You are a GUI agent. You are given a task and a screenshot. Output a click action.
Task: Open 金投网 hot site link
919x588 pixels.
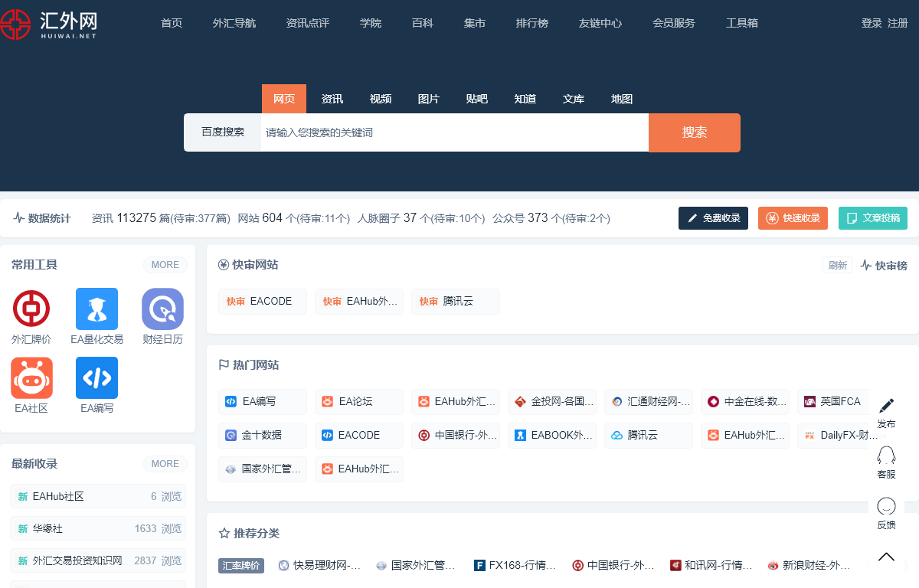pyautogui.click(x=552, y=401)
